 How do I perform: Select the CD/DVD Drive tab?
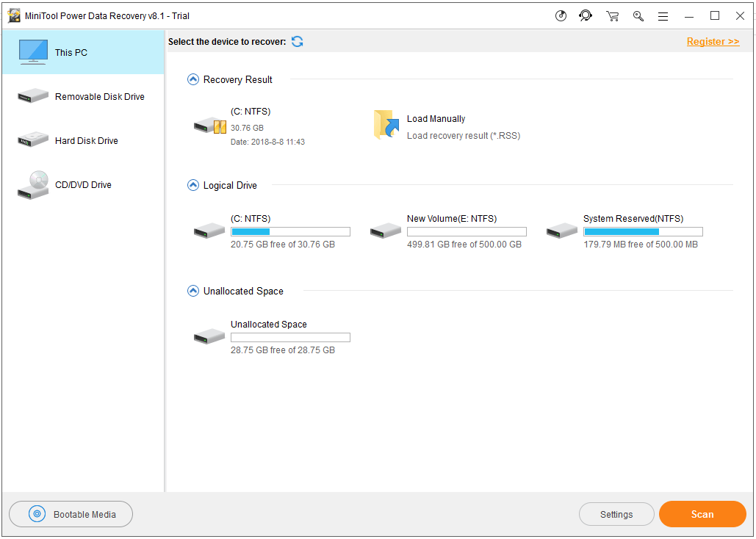click(x=84, y=184)
